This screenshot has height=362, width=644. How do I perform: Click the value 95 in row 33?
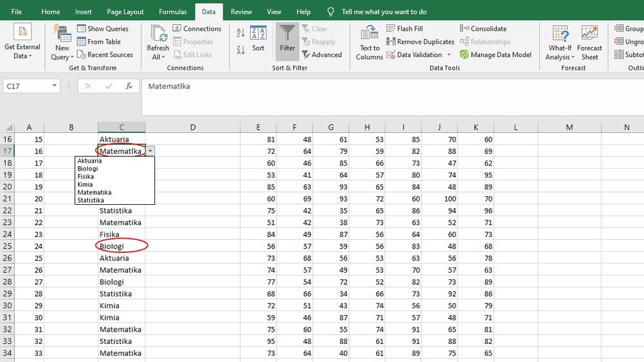pyautogui.click(x=258, y=341)
